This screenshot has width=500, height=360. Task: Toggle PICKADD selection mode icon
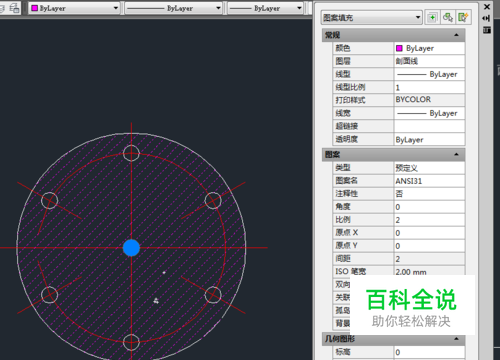[432, 17]
